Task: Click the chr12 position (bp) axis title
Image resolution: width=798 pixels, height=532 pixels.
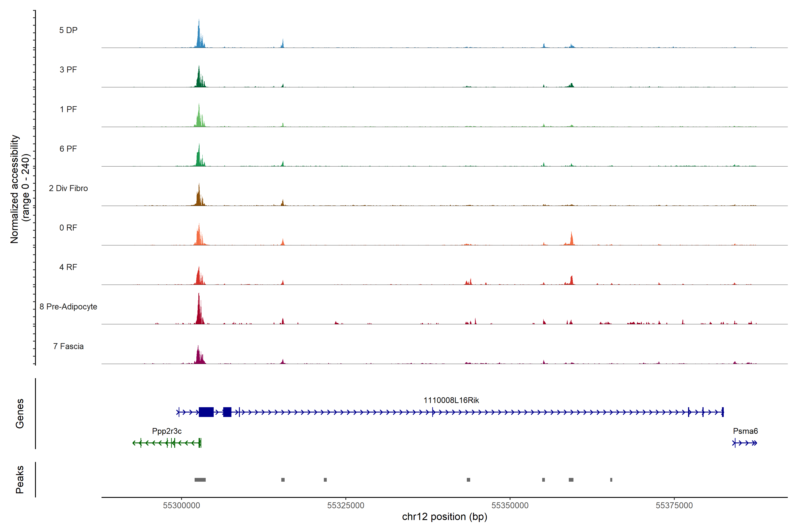Action: (444, 517)
